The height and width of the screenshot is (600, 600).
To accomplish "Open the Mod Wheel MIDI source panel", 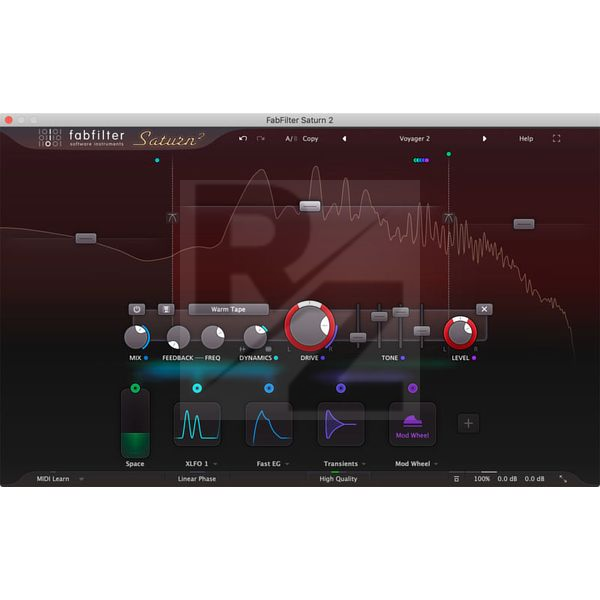I will coord(412,424).
